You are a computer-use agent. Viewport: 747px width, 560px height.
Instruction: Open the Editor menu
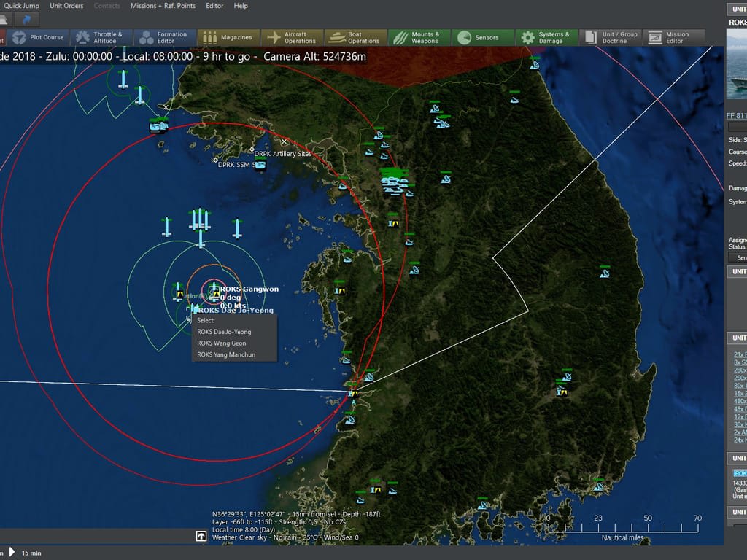(x=214, y=6)
